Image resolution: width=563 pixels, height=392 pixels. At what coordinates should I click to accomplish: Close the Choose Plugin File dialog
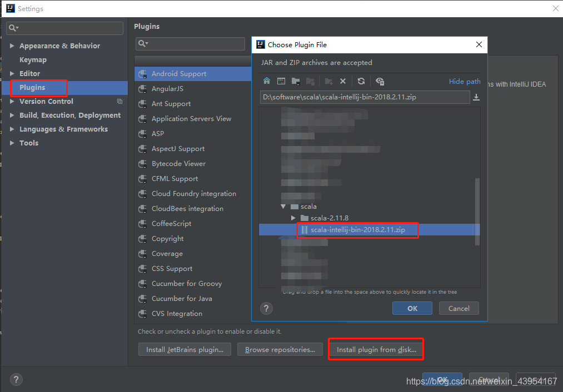click(x=479, y=44)
